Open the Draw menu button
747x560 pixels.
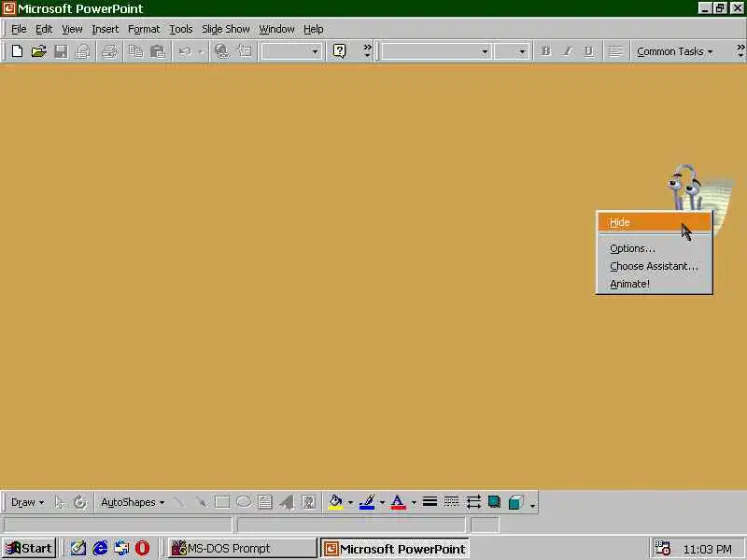[x=27, y=502]
